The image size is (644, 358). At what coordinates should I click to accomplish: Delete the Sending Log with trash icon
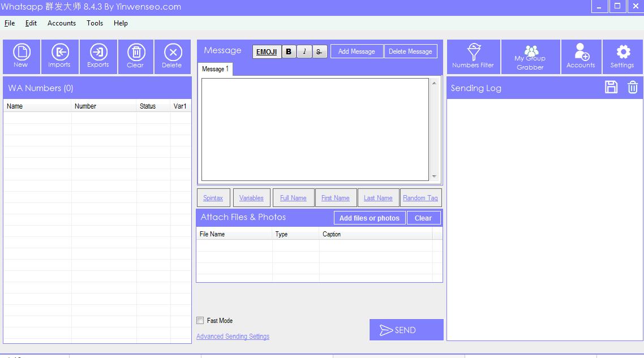coord(633,87)
